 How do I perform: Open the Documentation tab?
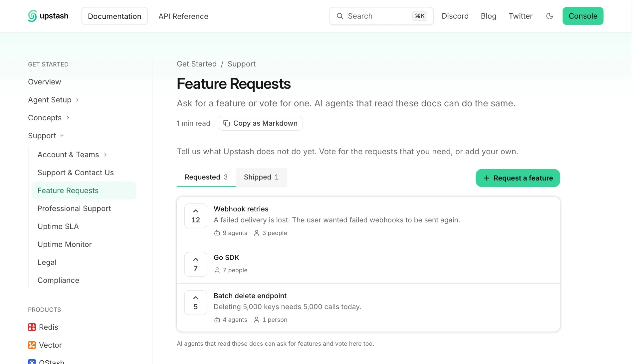(114, 16)
